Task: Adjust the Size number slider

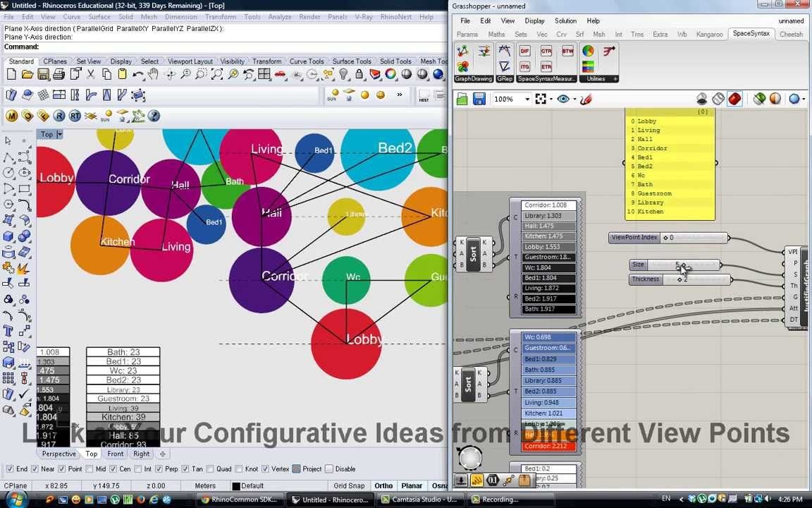Action: pos(675,265)
